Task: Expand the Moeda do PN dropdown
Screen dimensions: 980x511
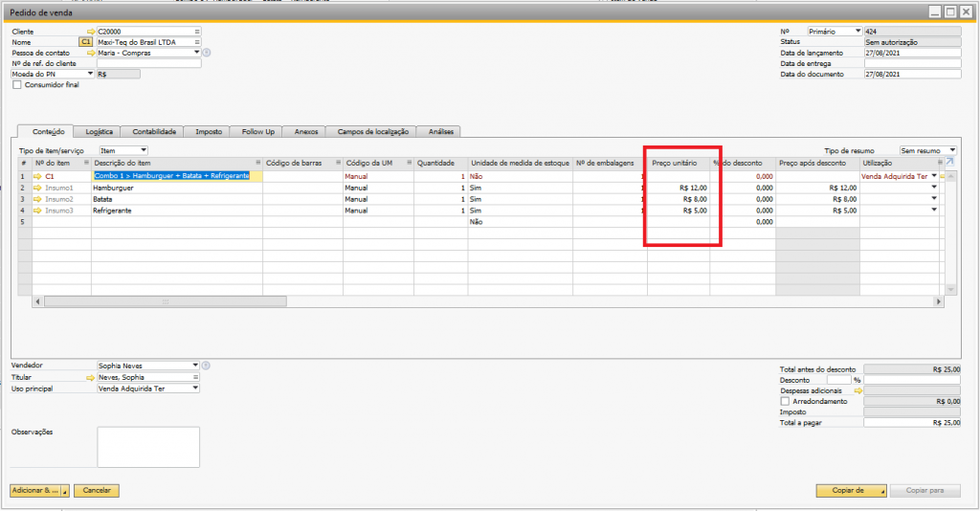Action: click(x=91, y=74)
